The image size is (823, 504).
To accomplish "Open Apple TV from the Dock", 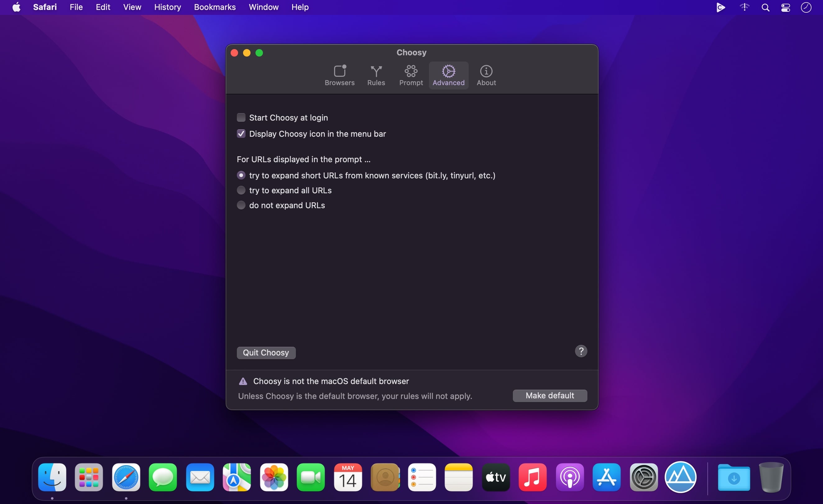I will (496, 477).
